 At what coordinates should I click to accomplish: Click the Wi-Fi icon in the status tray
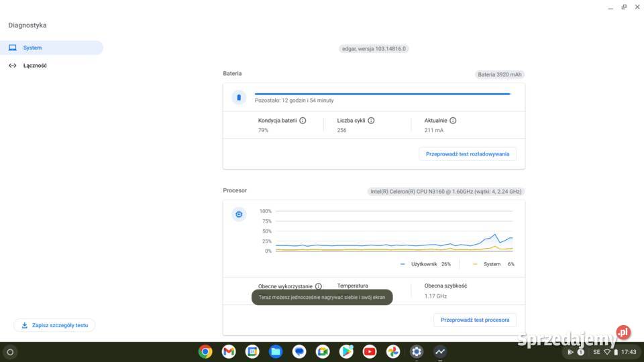[x=607, y=352]
